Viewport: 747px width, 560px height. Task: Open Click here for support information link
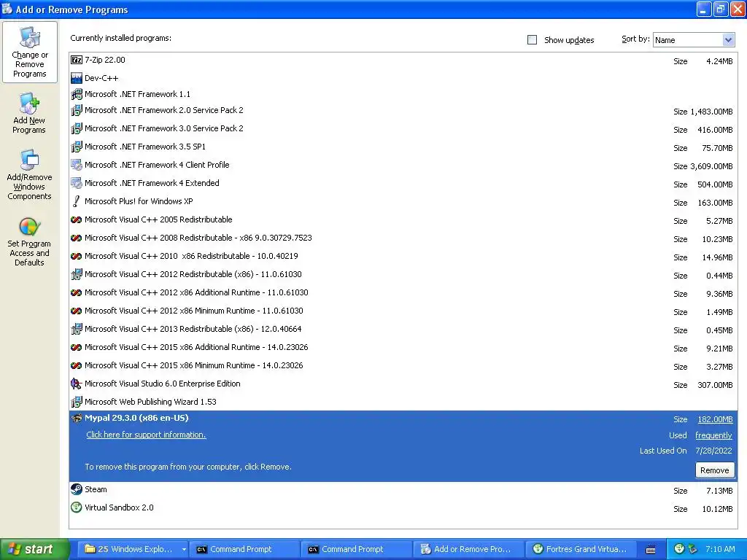(146, 435)
